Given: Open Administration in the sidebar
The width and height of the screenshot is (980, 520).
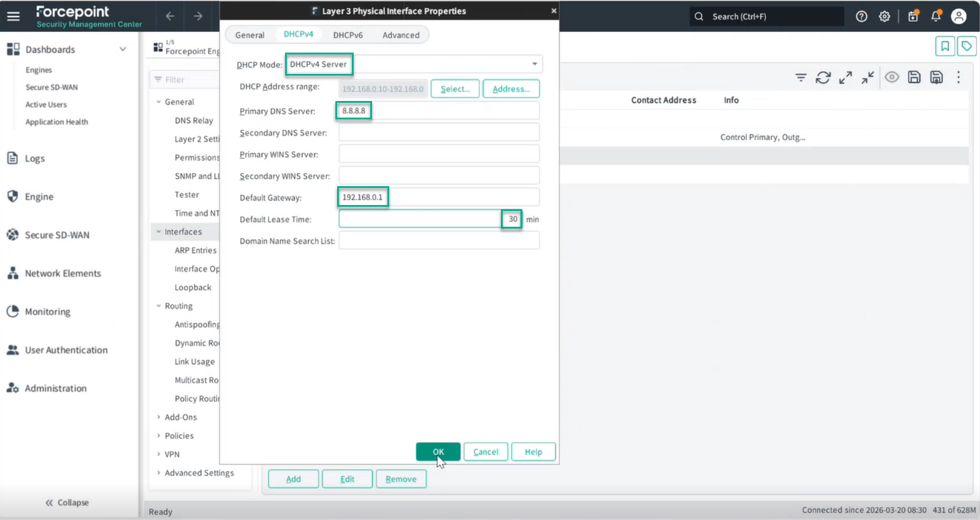Looking at the screenshot, I should click(56, 389).
